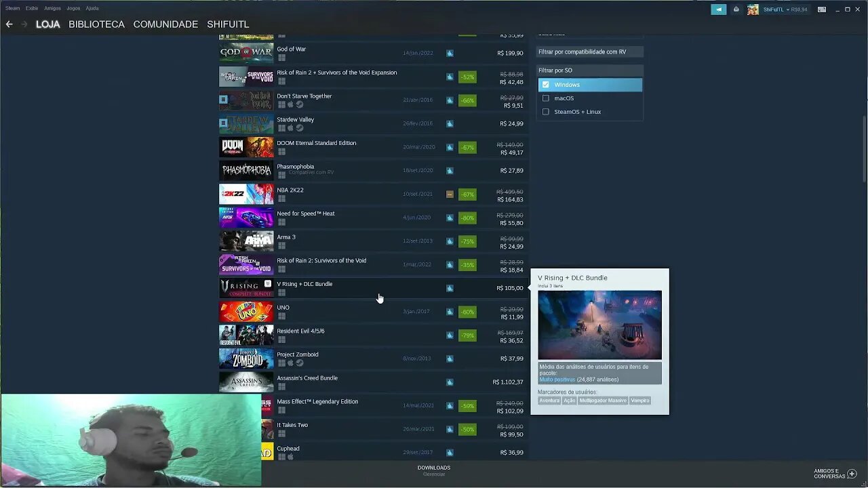868x488 pixels.
Task: Click the -80% discount badge for Need for Speed Heat
Action: (x=467, y=218)
